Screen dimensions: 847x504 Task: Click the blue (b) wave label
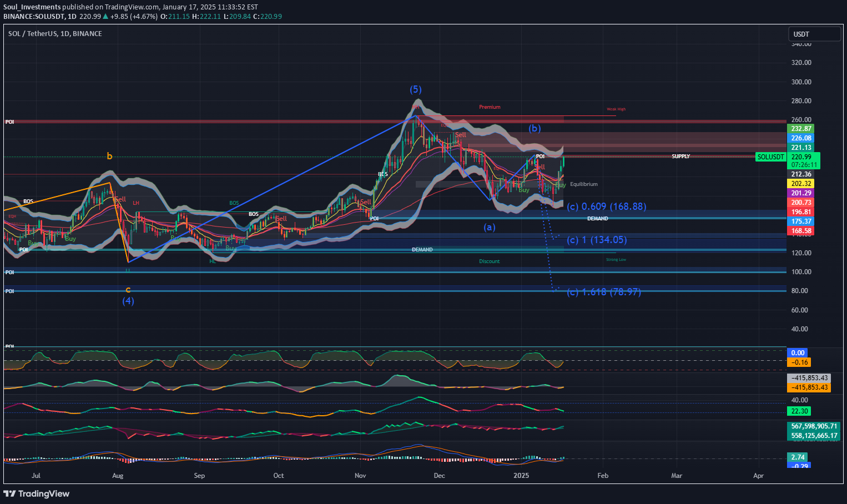pos(534,128)
